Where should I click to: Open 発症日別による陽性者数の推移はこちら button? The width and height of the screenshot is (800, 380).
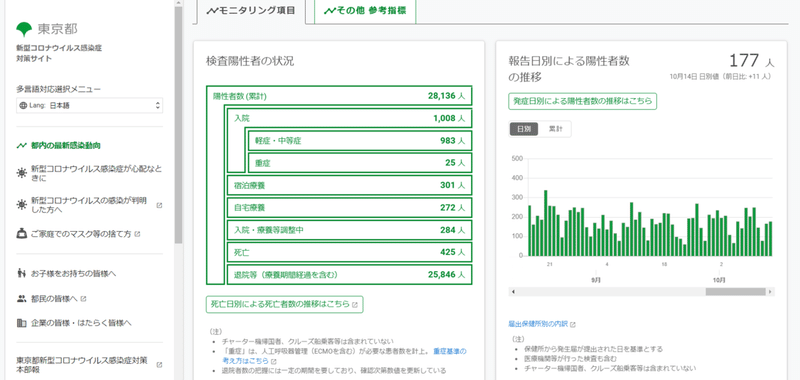point(583,101)
